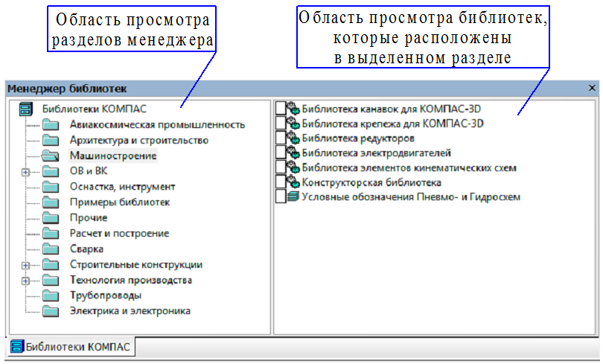Close the Менеджер библиотек panel

(593, 88)
